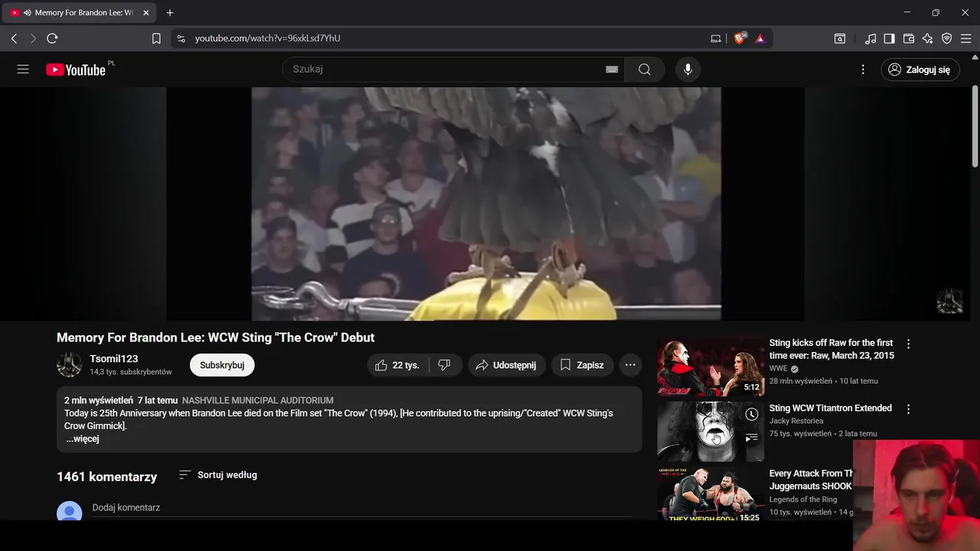This screenshot has width=980, height=551.
Task: Click the video player frame
Action: tap(486, 204)
